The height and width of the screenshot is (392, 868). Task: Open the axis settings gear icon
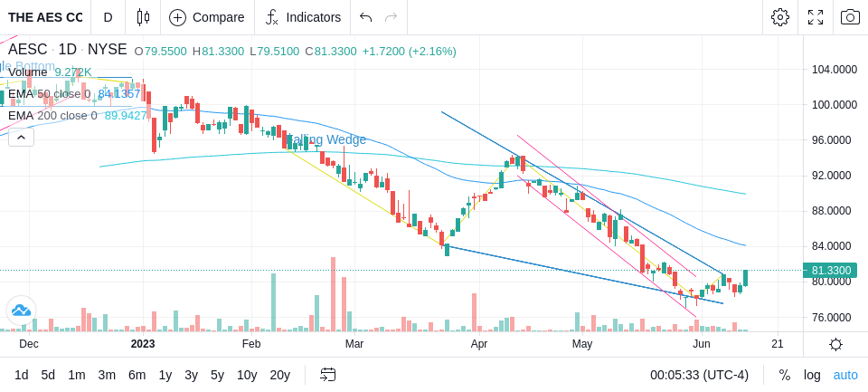click(835, 344)
